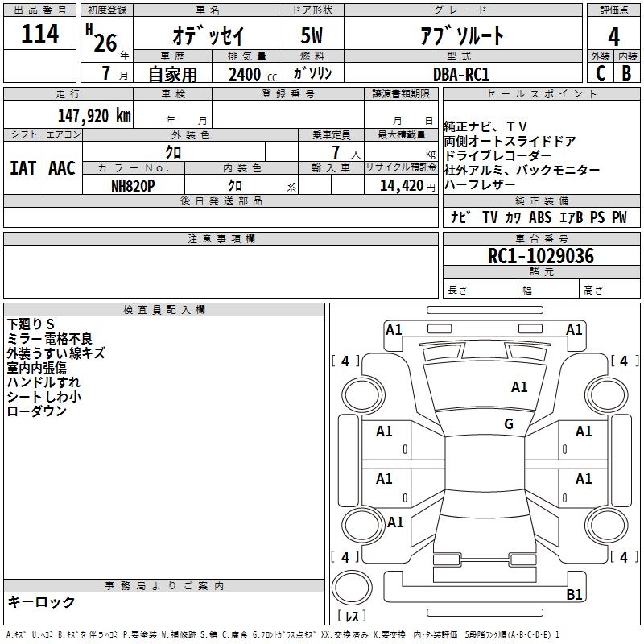Select sales point ハーフレザー
The width and height of the screenshot is (644, 644).
tap(480, 185)
